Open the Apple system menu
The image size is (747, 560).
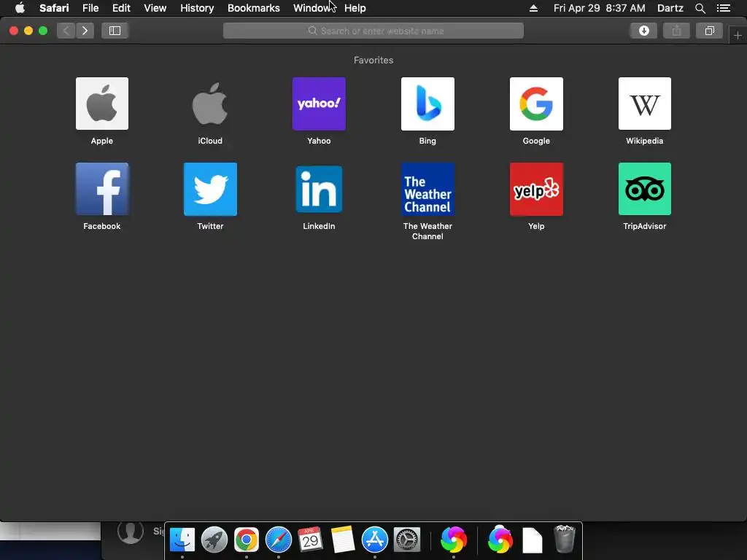(x=20, y=8)
